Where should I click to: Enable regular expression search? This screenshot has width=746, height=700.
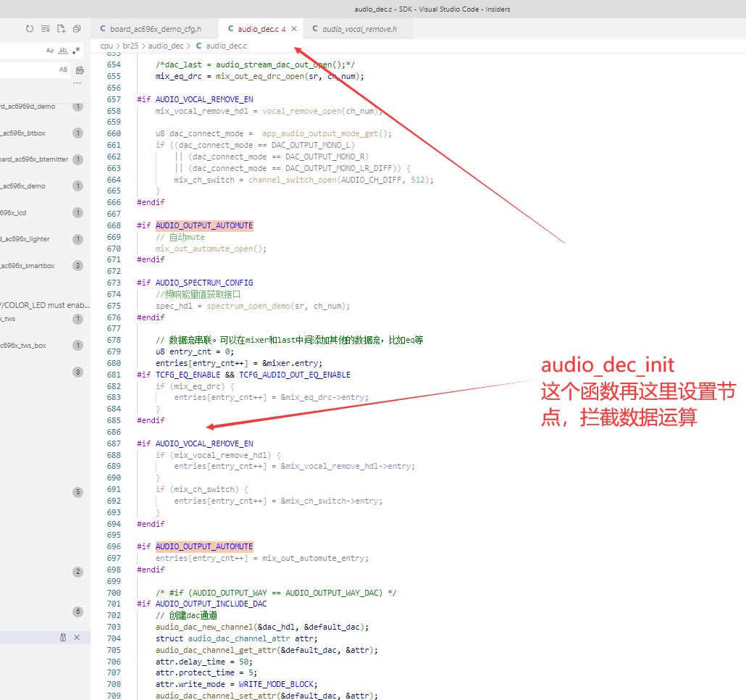(x=76, y=51)
